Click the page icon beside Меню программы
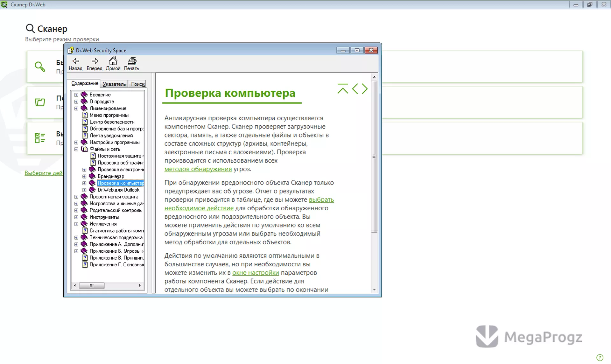Viewport: 611px width, 364px height. coord(85,115)
